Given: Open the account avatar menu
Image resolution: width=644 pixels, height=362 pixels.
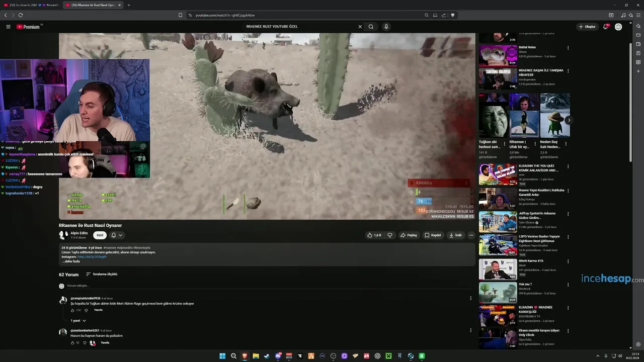Looking at the screenshot, I should (618, 27).
